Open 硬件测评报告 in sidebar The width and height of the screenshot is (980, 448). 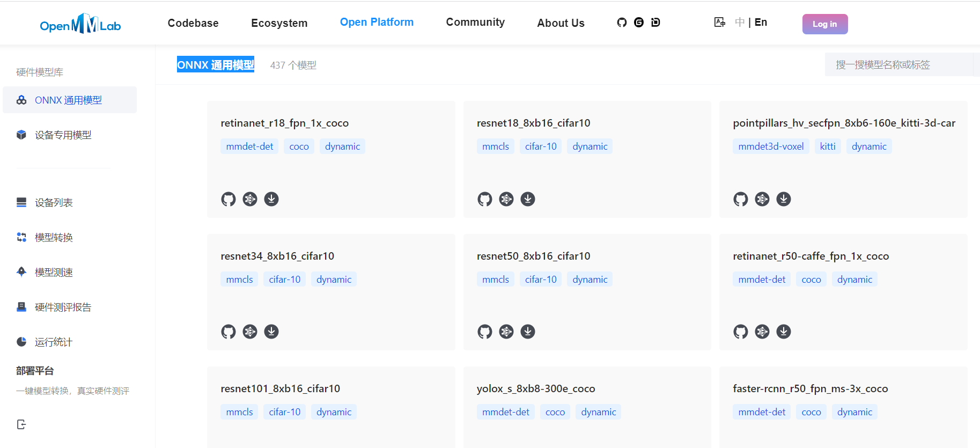70,307
